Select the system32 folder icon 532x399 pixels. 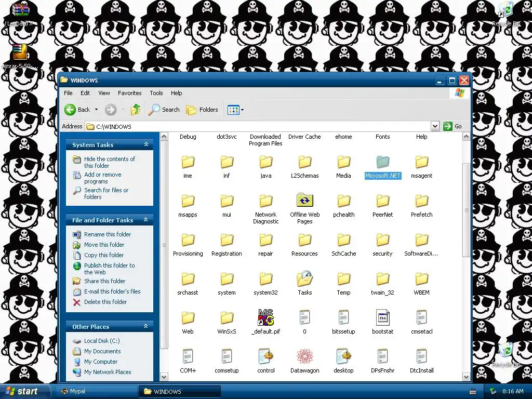pos(265,279)
